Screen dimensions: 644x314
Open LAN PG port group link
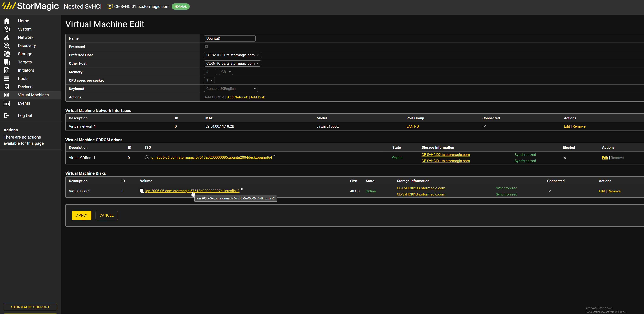[412, 127]
